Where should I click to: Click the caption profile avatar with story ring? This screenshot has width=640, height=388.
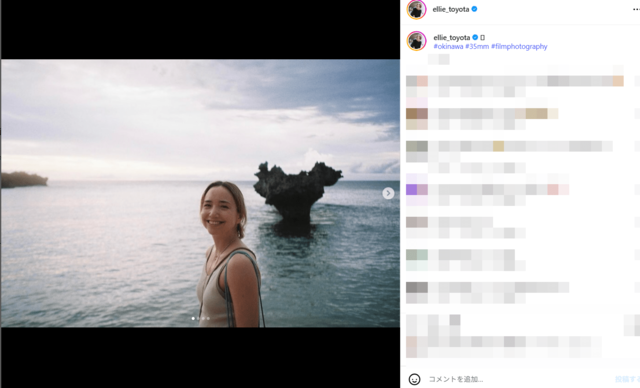click(x=416, y=41)
